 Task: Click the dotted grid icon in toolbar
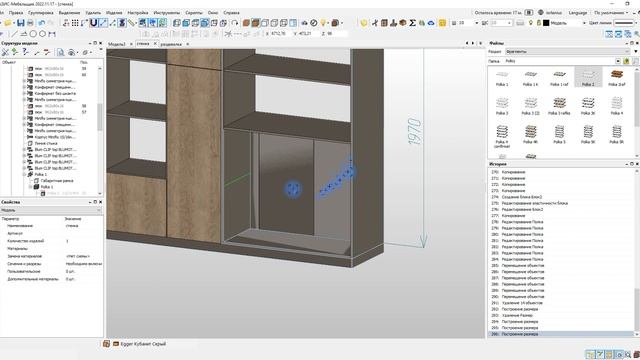(75, 23)
